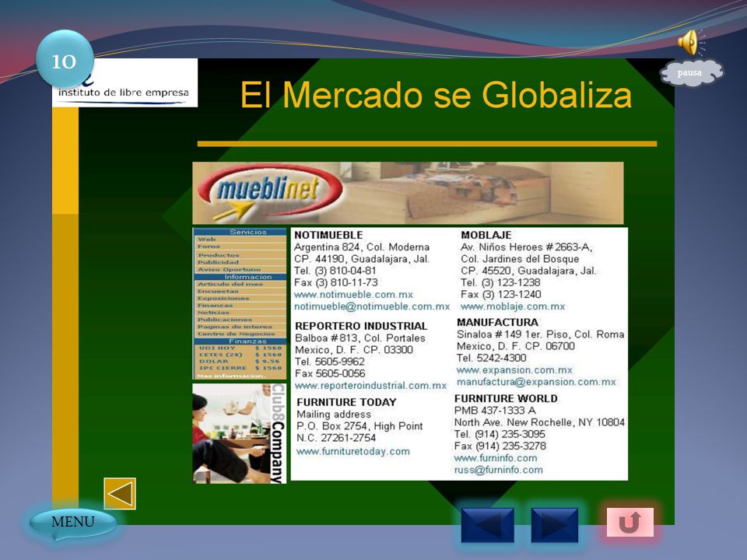This screenshot has width=747, height=560.
Task: Click the CETES (28) rate row
Action: (x=240, y=355)
